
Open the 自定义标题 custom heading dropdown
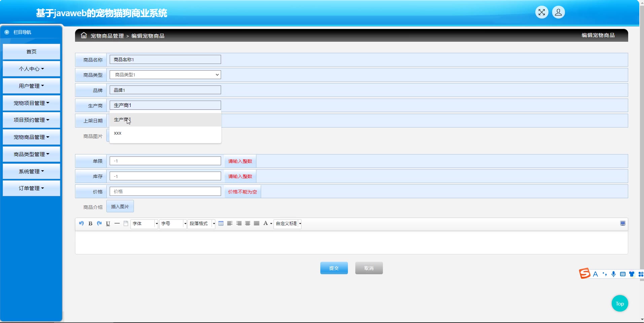[x=288, y=224]
